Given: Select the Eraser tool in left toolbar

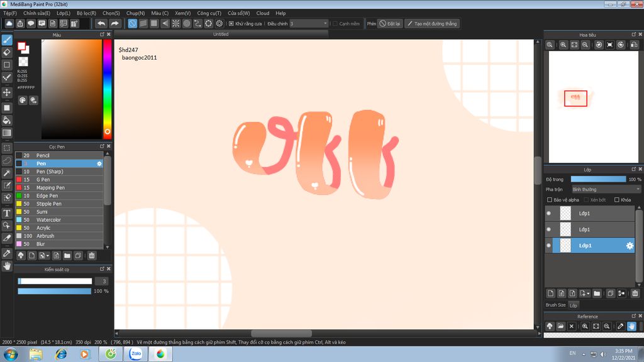Looking at the screenshot, I should (7, 52).
